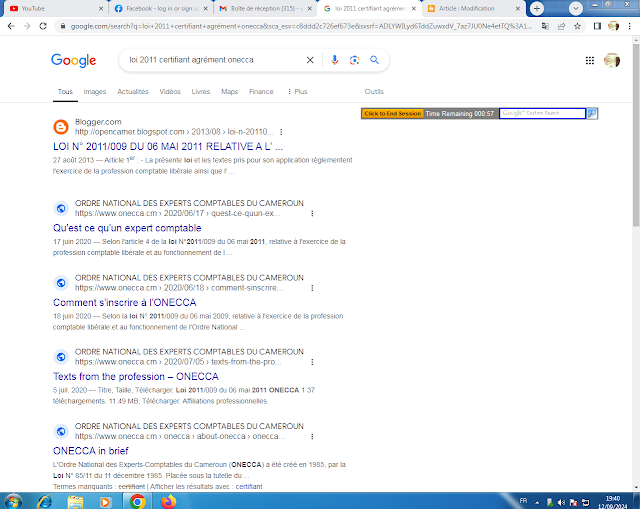
Task: Select the Vidéos search filter
Action: click(x=170, y=91)
